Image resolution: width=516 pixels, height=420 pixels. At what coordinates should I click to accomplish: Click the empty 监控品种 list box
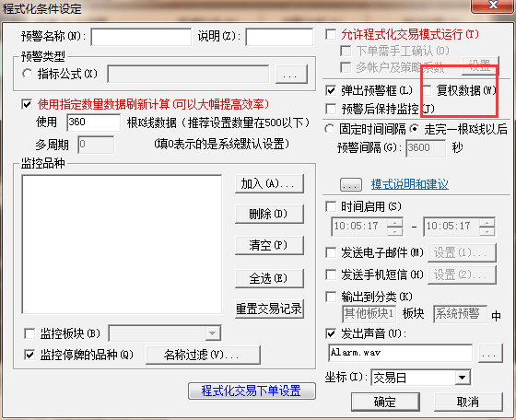[122, 244]
